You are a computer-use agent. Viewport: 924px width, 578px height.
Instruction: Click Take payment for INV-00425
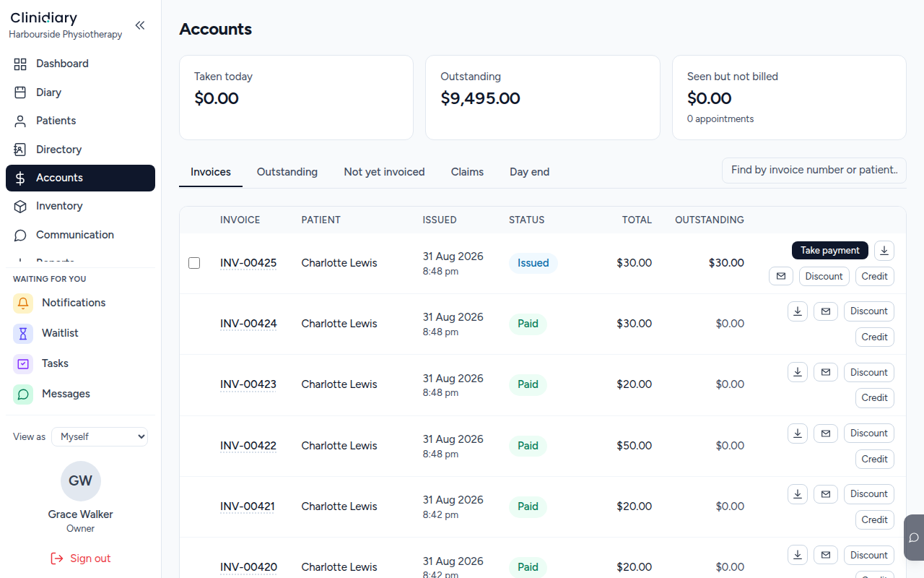click(830, 251)
